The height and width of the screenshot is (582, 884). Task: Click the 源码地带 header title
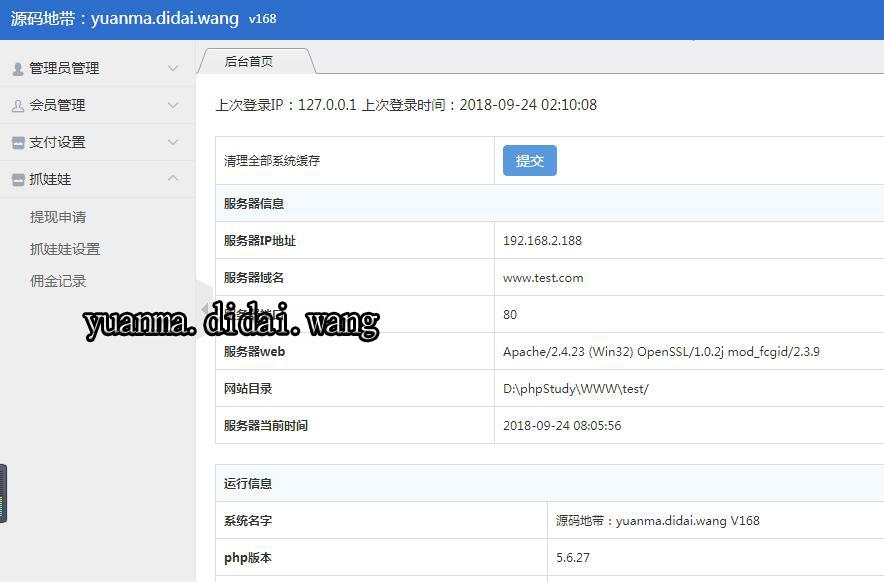click(x=125, y=18)
